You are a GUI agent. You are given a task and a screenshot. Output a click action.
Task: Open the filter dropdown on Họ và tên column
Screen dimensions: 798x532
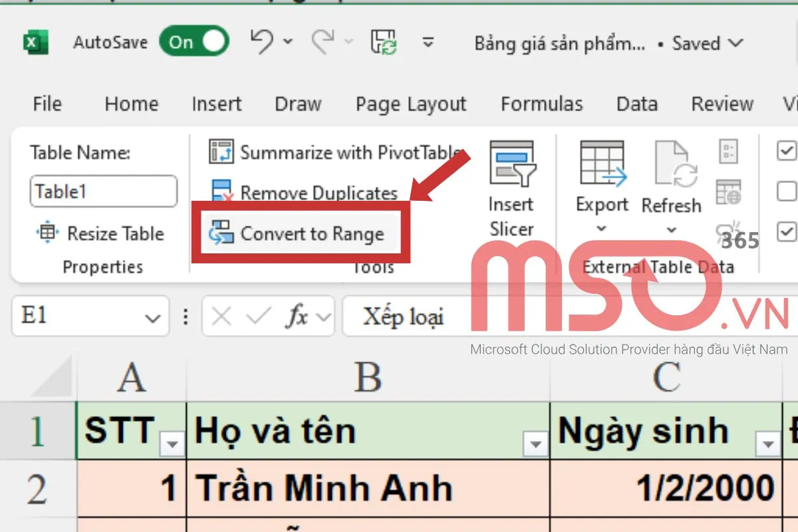(x=534, y=444)
